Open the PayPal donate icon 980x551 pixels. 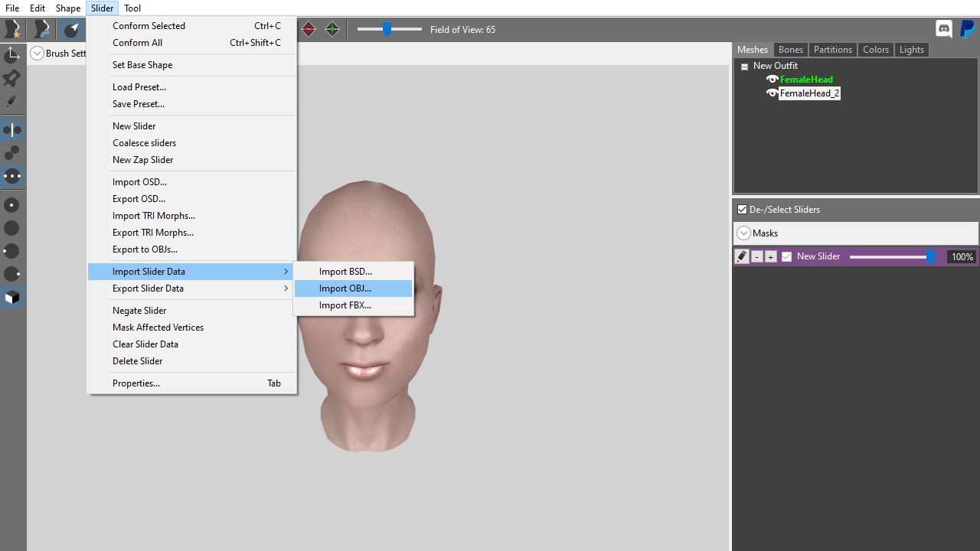coord(967,29)
